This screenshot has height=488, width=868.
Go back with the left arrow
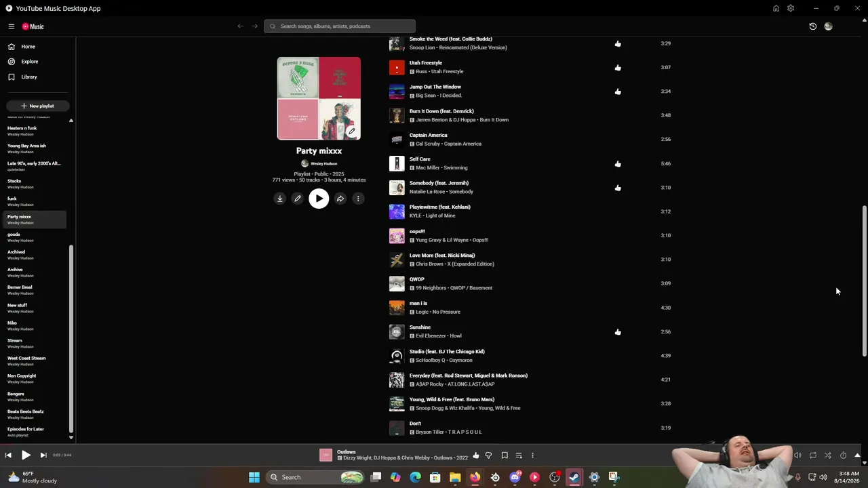[x=240, y=26]
